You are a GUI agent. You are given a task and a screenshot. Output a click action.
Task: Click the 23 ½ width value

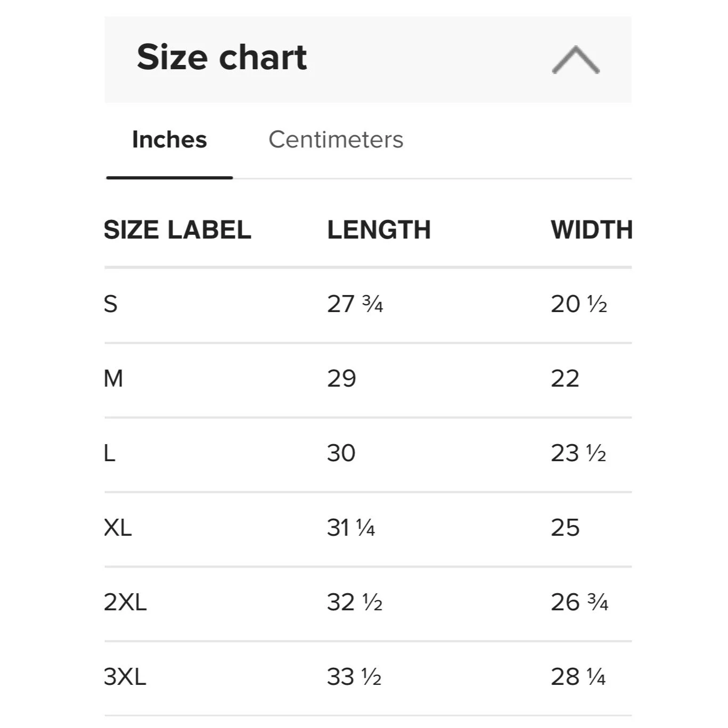578,454
